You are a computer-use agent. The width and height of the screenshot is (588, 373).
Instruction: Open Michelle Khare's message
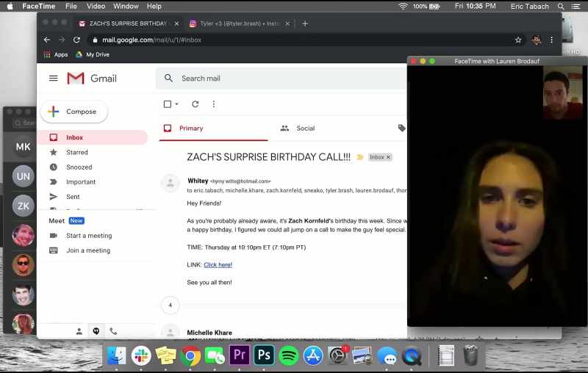[209, 333]
